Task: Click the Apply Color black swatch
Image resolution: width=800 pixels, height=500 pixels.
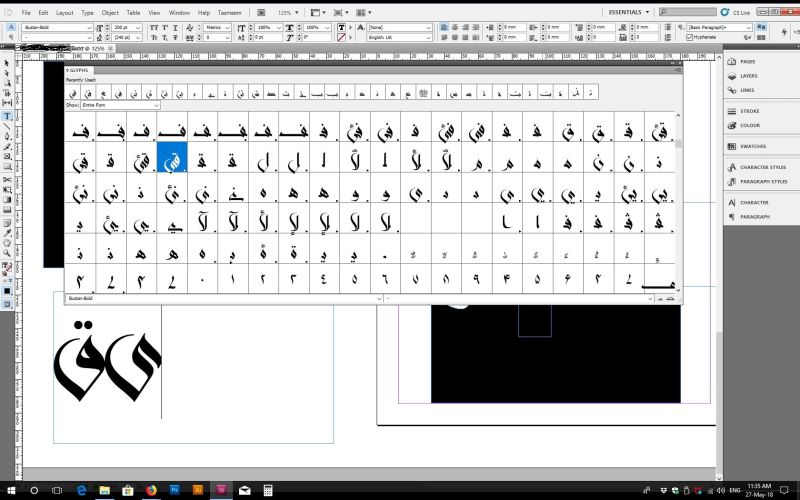Action: point(7,291)
